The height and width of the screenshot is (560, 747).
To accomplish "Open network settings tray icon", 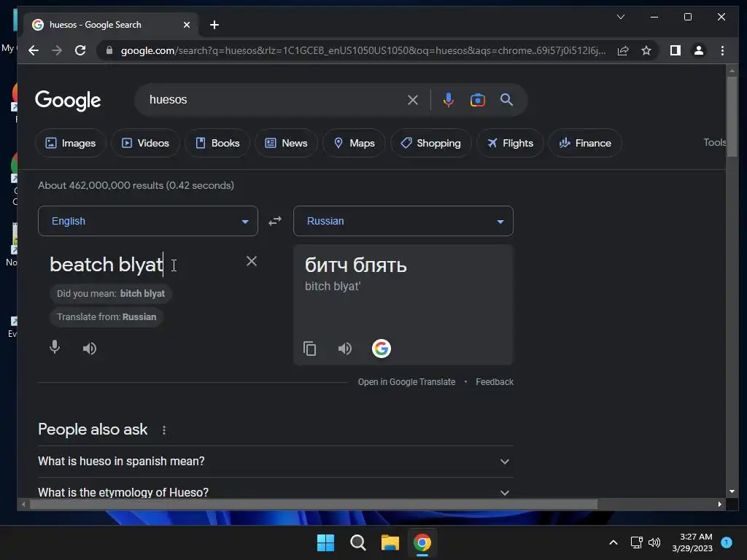I will (636, 542).
